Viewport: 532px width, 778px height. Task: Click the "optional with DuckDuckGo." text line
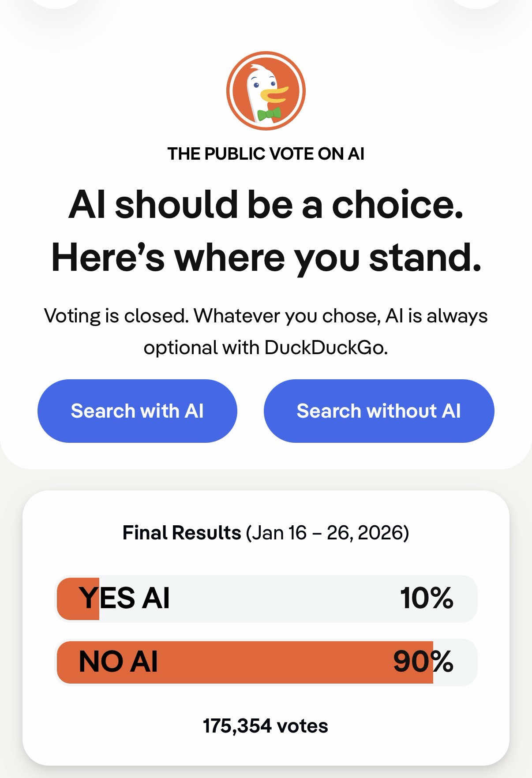(x=266, y=348)
